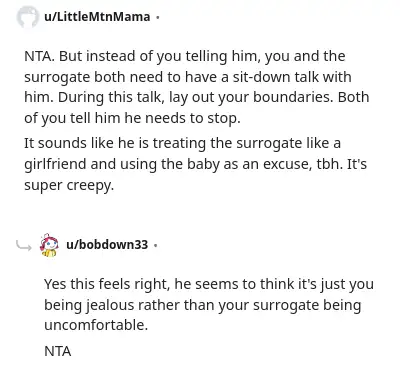Click the reply-thread arrow beside bobdown33
The height and width of the screenshot is (386, 400).
(24, 246)
